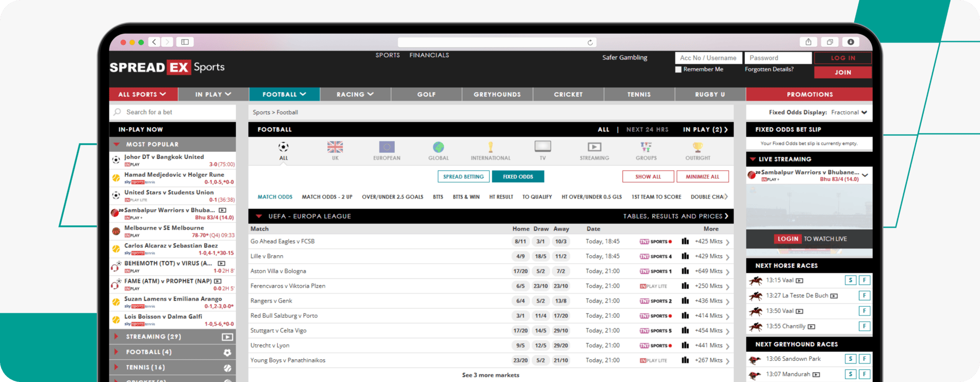The height and width of the screenshot is (382, 980).
Task: Select the ALL football filter icon
Action: pos(283,147)
